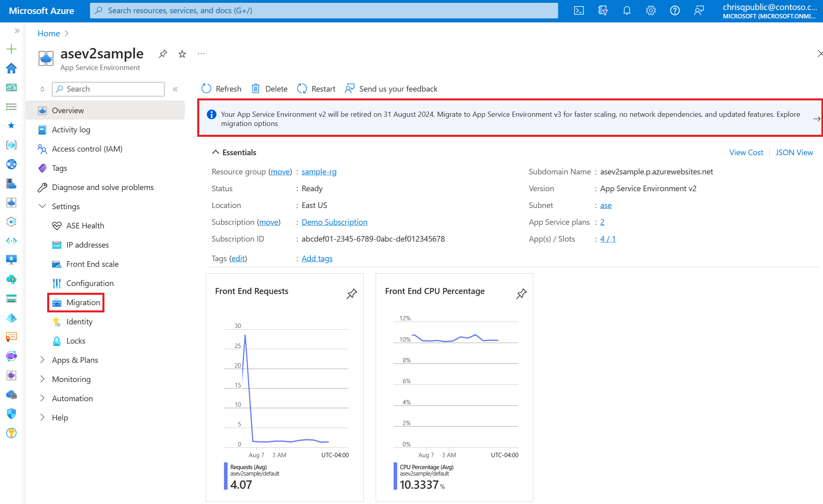
Task: Click the Overview menu item
Action: [x=68, y=110]
